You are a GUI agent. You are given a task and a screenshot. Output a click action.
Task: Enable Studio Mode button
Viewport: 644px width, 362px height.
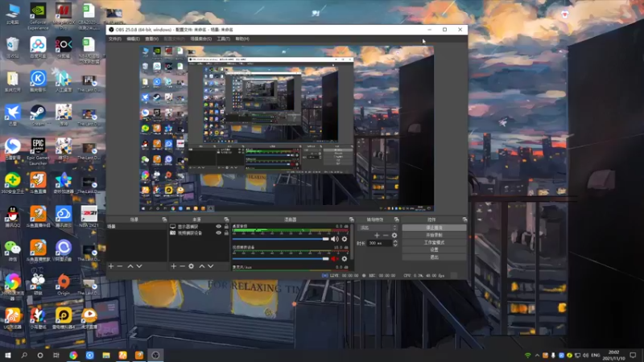click(x=434, y=243)
